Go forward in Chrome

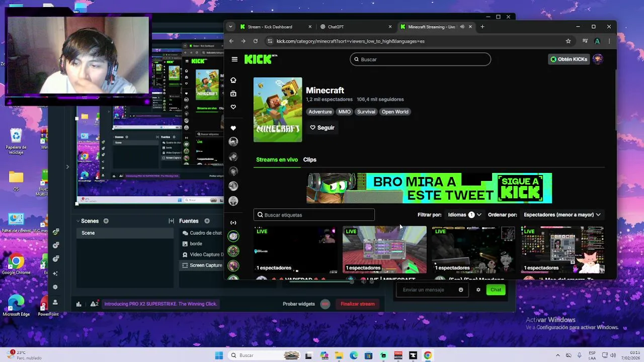tap(244, 41)
